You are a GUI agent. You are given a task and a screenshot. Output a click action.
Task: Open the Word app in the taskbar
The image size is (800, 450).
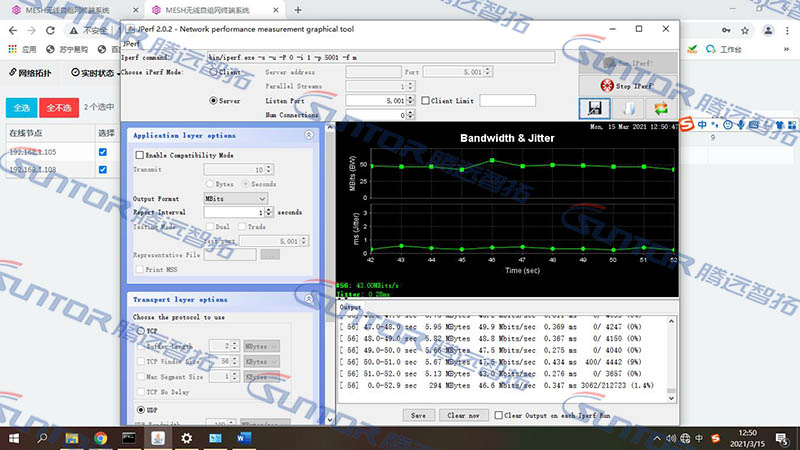[x=245, y=438]
